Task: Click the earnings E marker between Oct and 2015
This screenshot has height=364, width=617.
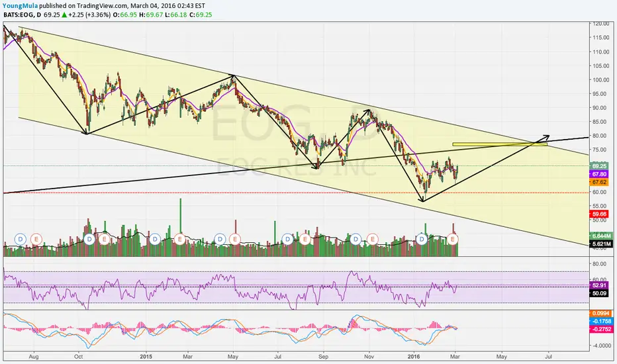Action: click(105, 239)
